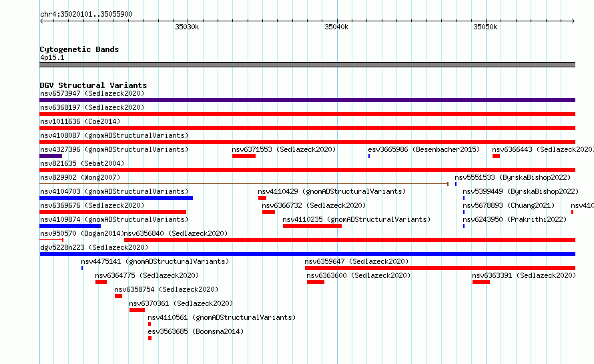Select the blue dgv5228n223 variant bar
The height and width of the screenshot is (364, 594).
tap(307, 254)
